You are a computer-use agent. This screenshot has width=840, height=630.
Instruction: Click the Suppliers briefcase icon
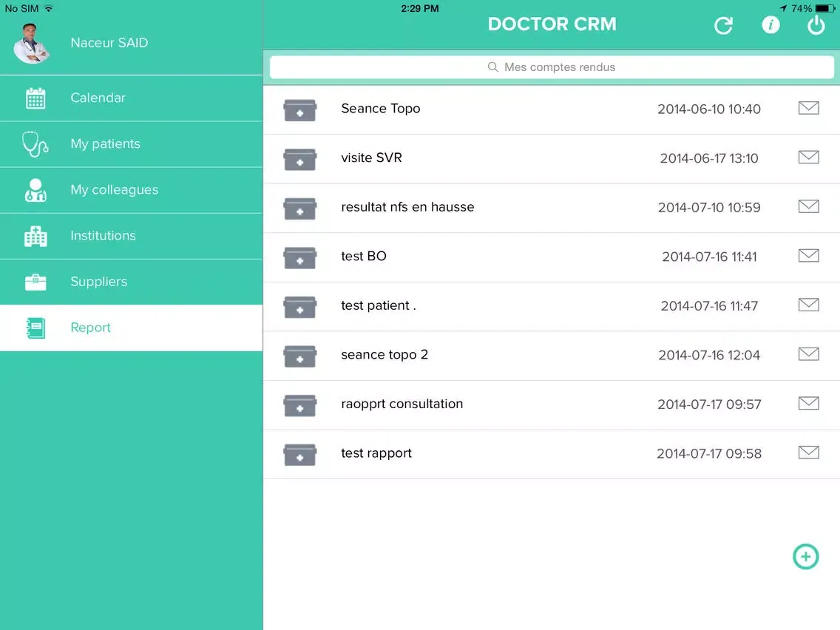click(35, 282)
